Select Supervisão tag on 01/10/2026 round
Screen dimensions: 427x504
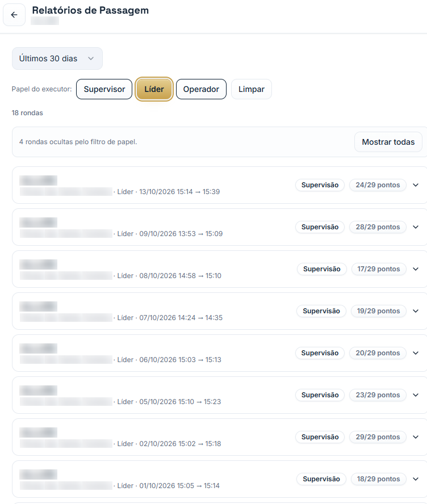321,479
